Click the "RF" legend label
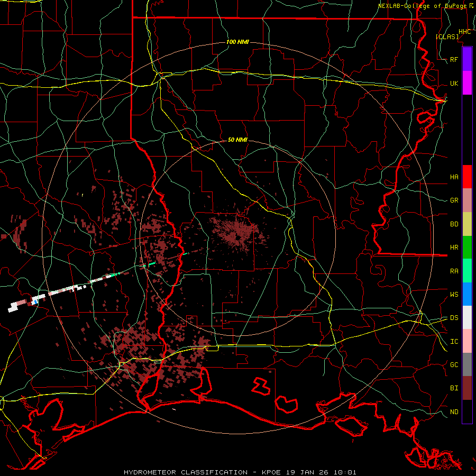 (x=454, y=59)
